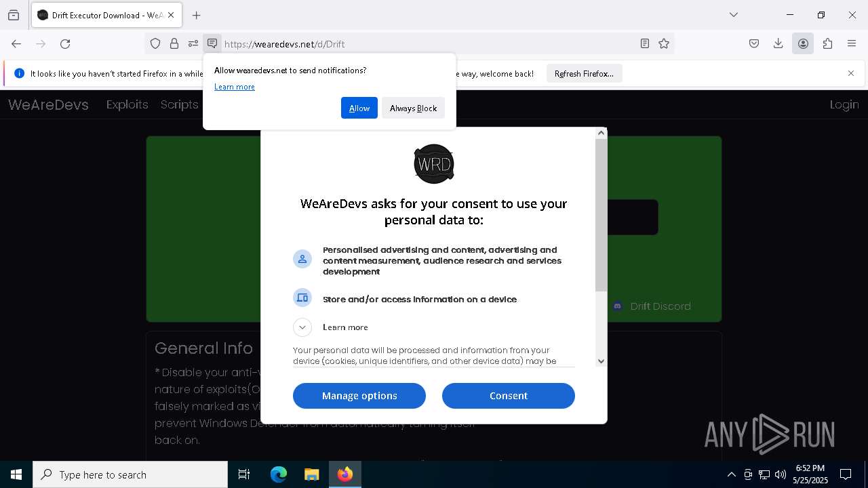Click the personalised advertising person icon
This screenshot has width=868, height=488.
tap(302, 259)
